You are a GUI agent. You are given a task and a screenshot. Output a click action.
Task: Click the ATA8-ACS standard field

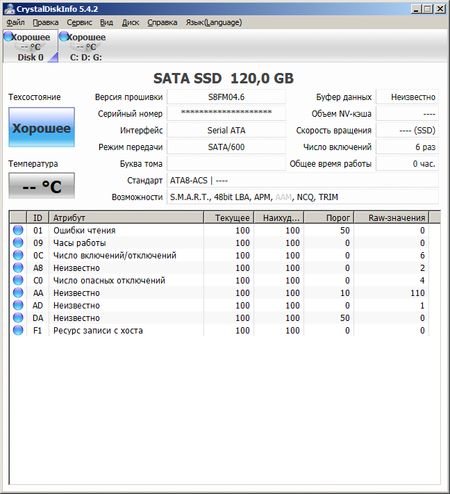click(303, 180)
